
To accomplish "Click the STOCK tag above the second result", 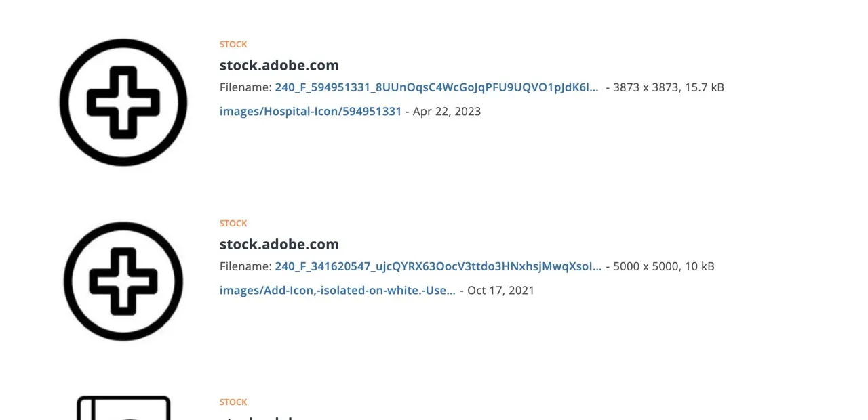I will [233, 223].
